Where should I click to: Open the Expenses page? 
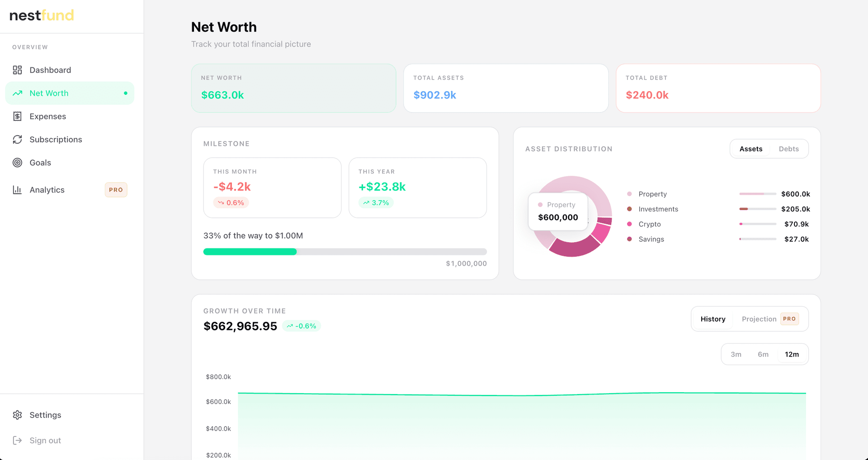pos(70,116)
